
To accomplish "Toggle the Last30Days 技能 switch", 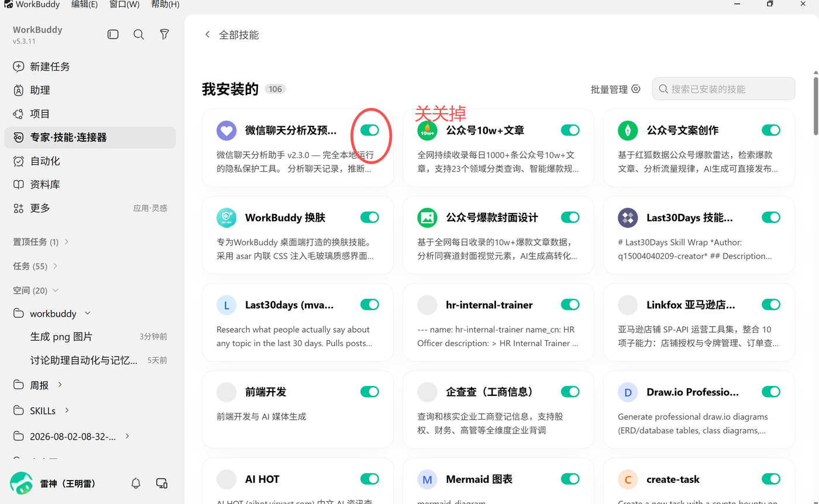I will (771, 218).
